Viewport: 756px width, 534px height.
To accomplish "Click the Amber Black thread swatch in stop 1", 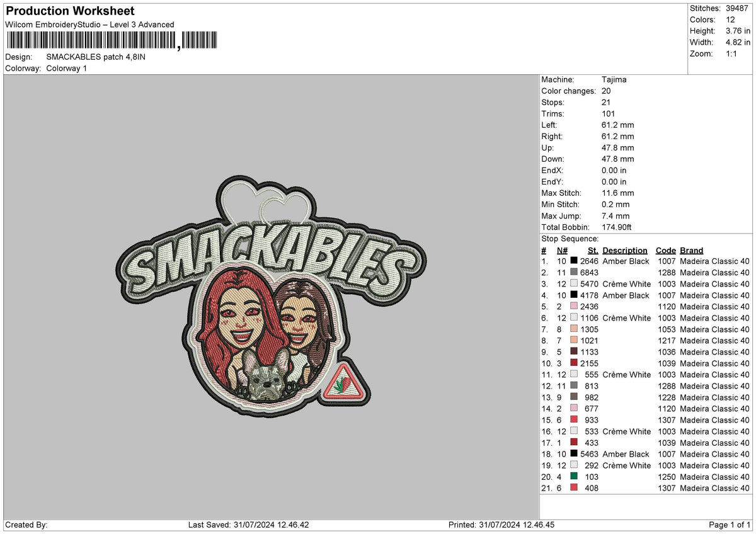I will tap(574, 261).
